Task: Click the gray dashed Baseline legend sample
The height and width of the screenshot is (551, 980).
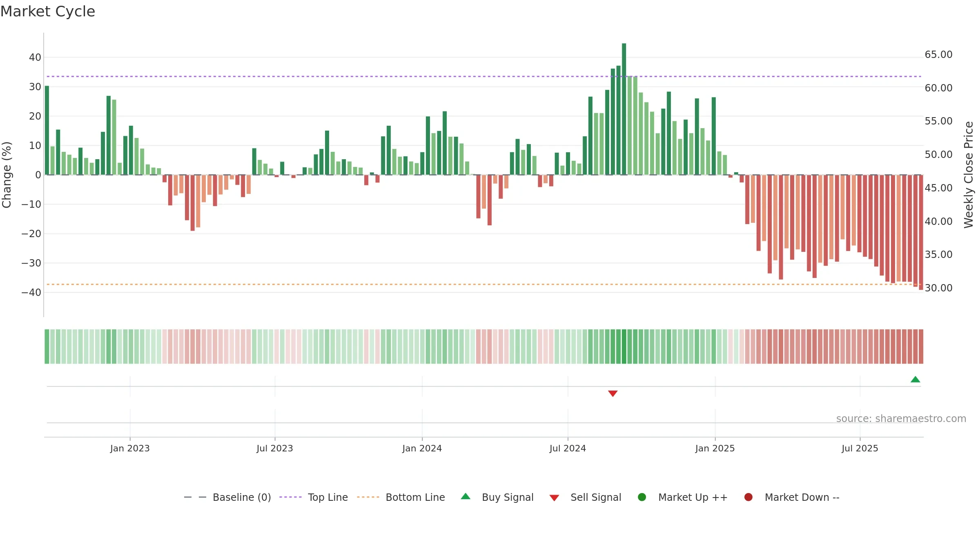Action: pos(195,497)
